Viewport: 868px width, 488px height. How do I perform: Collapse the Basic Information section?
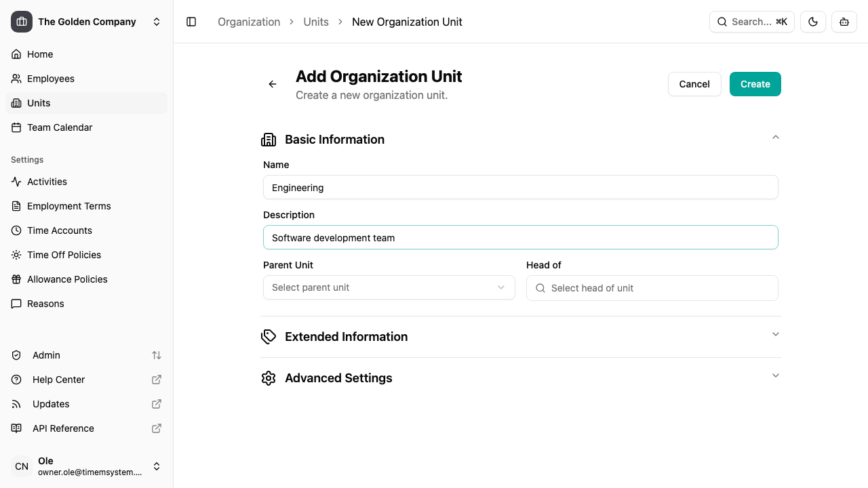coord(775,137)
